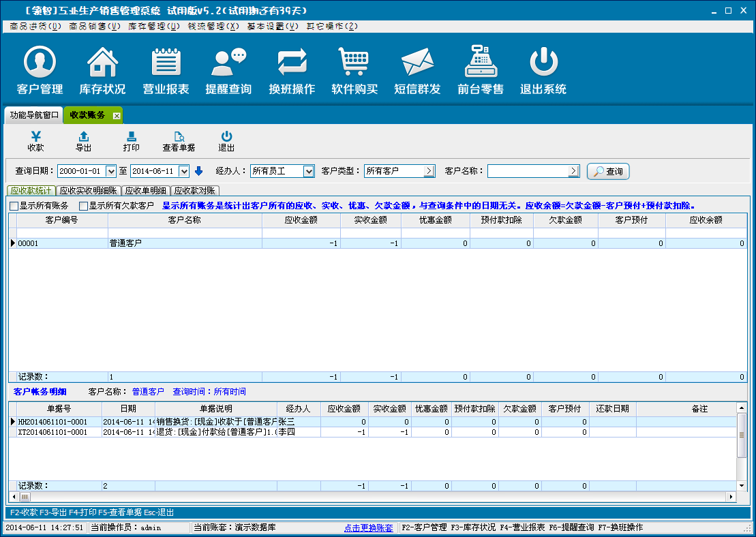Open 提醒查询 reminder query icon
The image size is (756, 537).
pos(228,63)
